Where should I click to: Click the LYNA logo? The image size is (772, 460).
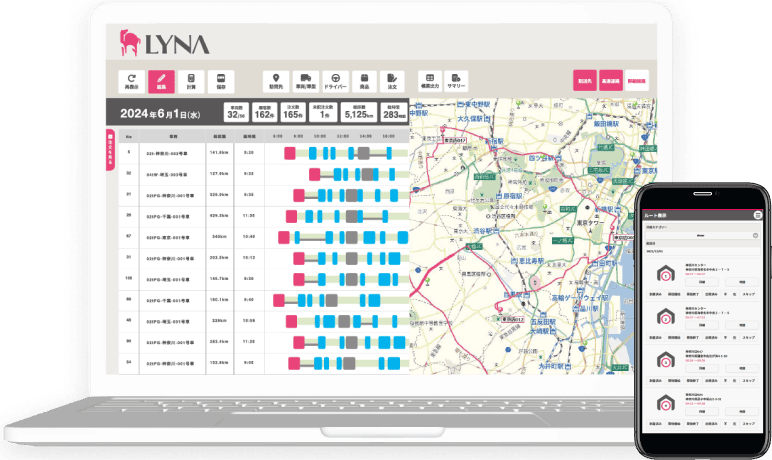coord(164,43)
